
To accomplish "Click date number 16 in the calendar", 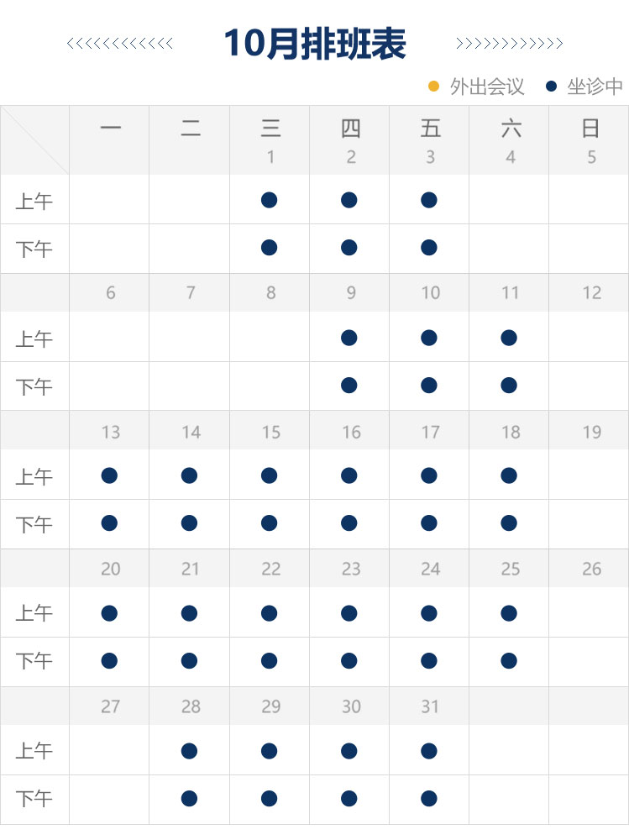I will tap(351, 432).
